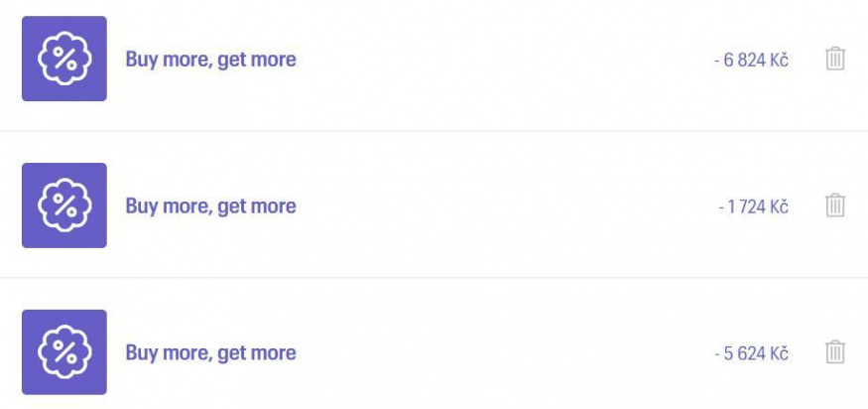Click empty space in the 5 624 Kč row

[498, 353]
